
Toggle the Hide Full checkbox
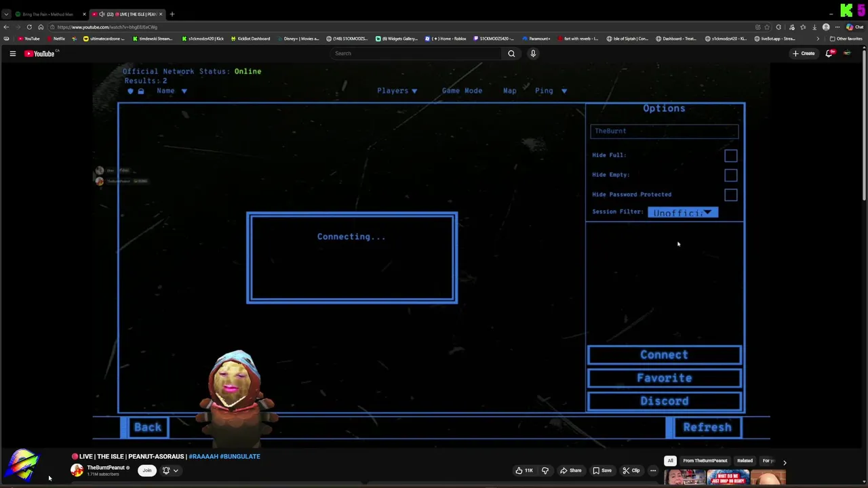point(730,156)
